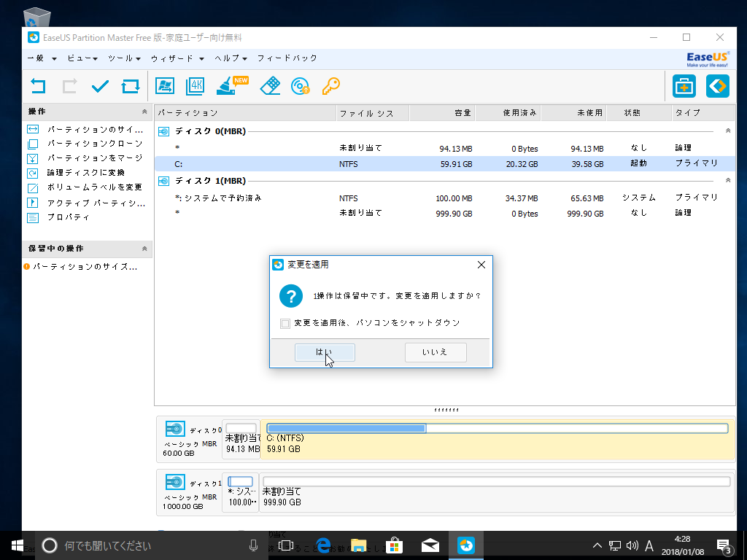The width and height of the screenshot is (747, 560).
Task: Click the resize partition icon in sidebar
Action: point(32,129)
